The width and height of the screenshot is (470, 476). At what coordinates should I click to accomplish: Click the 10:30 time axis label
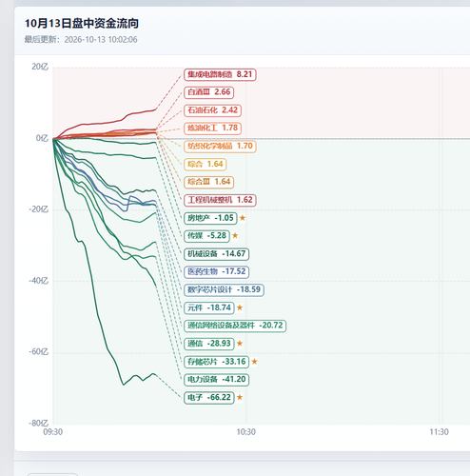[x=246, y=432]
